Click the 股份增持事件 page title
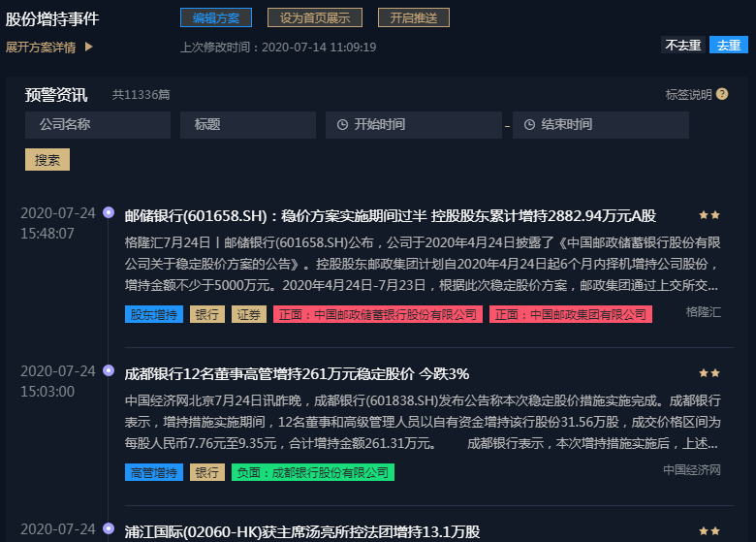This screenshot has width=756, height=542. (x=52, y=18)
